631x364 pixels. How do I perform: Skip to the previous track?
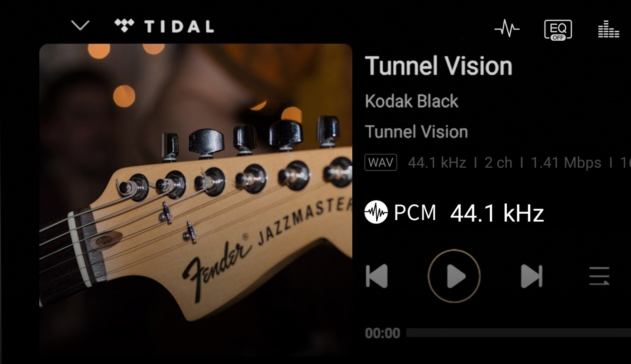(377, 276)
